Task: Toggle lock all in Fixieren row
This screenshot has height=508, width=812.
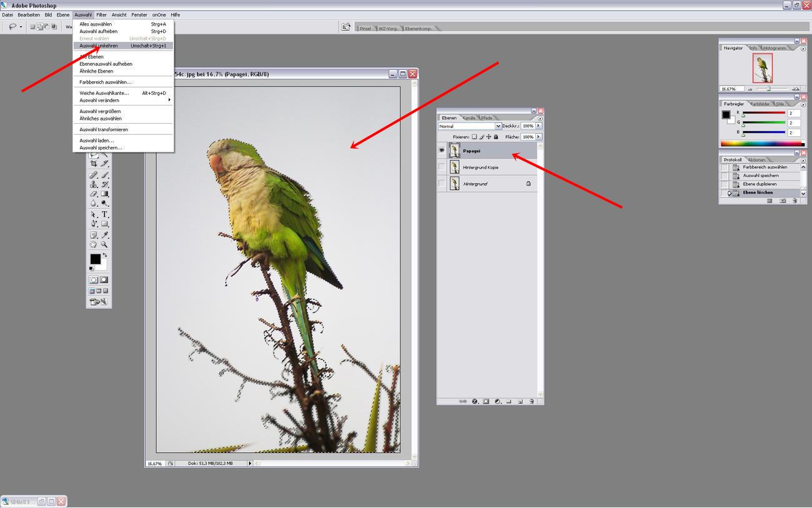Action: coord(496,137)
